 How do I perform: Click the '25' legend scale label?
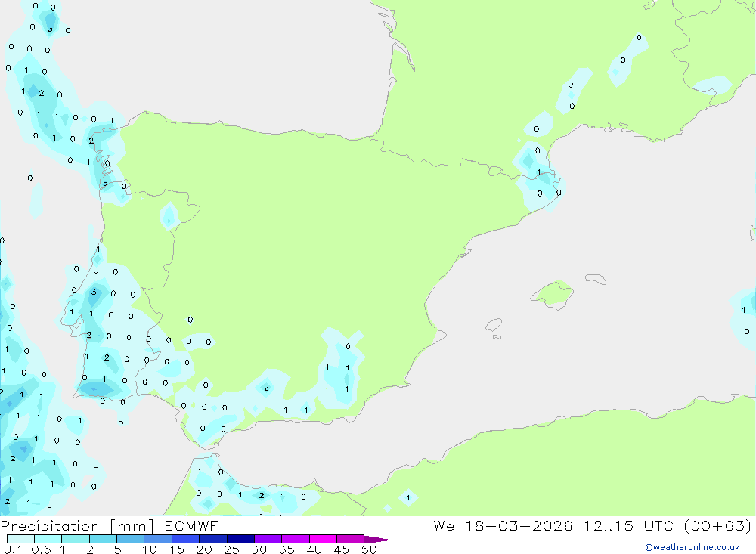pyautogui.click(x=231, y=549)
